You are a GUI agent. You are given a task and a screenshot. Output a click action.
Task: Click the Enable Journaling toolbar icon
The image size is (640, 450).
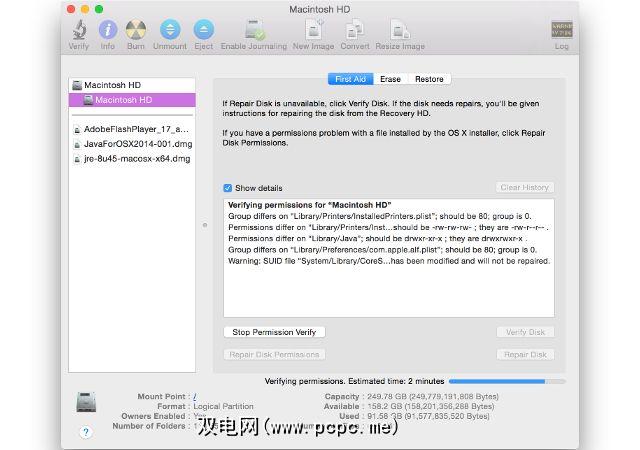tap(255, 30)
